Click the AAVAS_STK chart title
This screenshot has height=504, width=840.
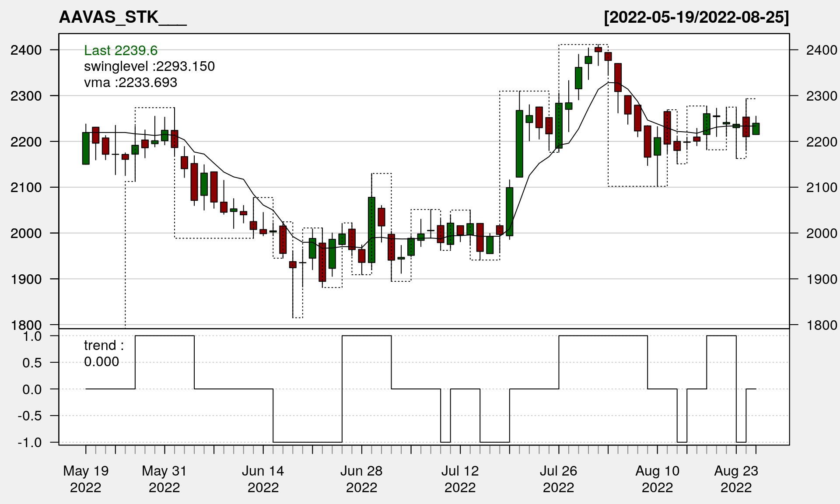(x=122, y=17)
